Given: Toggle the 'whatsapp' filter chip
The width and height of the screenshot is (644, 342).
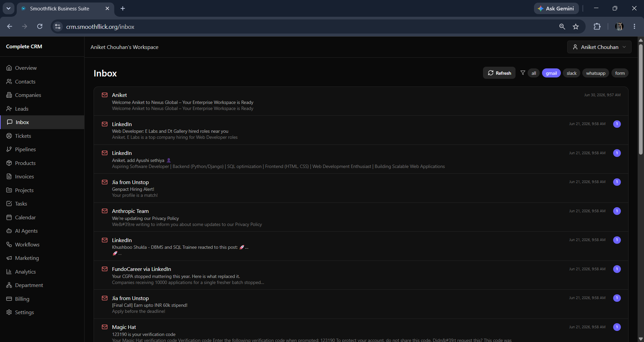Looking at the screenshot, I should coord(596,73).
